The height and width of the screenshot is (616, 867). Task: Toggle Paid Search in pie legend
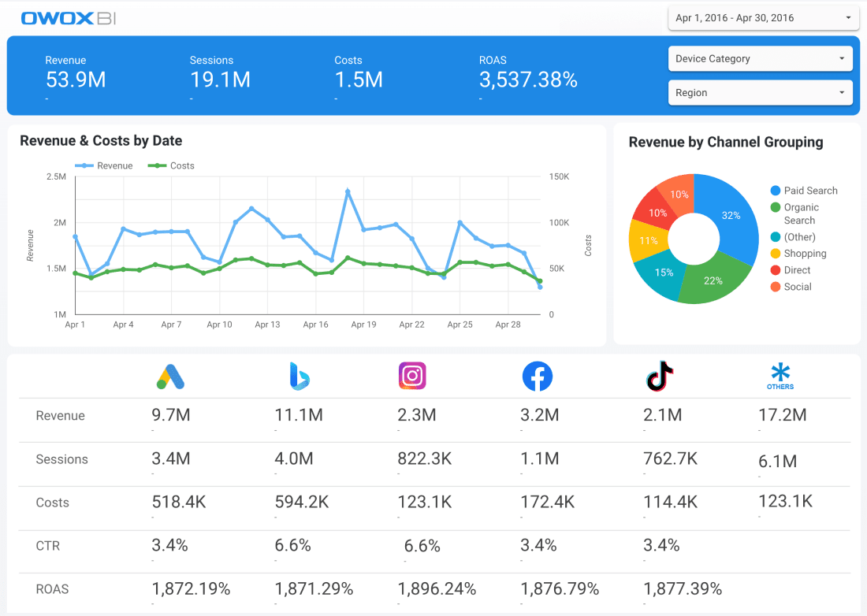(804, 191)
